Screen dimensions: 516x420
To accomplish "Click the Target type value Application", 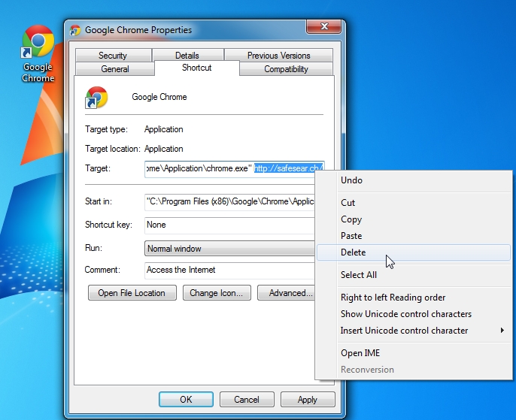I will click(163, 129).
